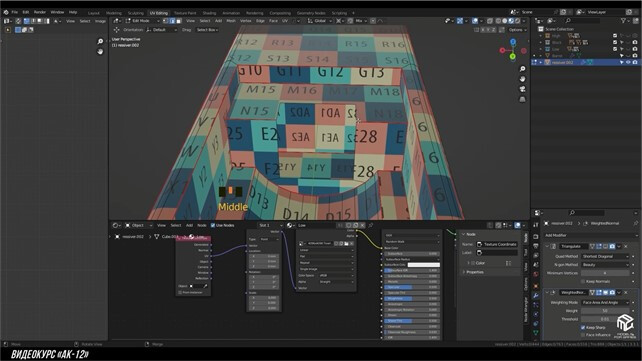Open the Mesh menu in the 3D viewport

[231, 20]
